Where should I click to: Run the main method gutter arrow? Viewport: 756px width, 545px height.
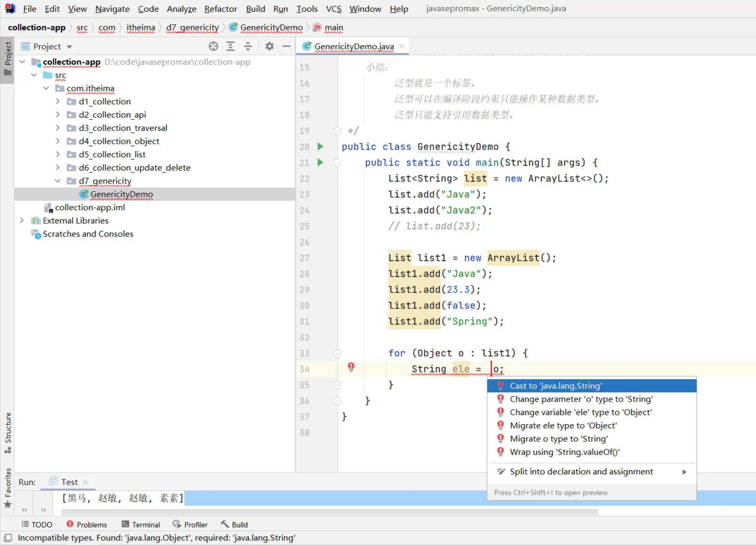(x=321, y=163)
